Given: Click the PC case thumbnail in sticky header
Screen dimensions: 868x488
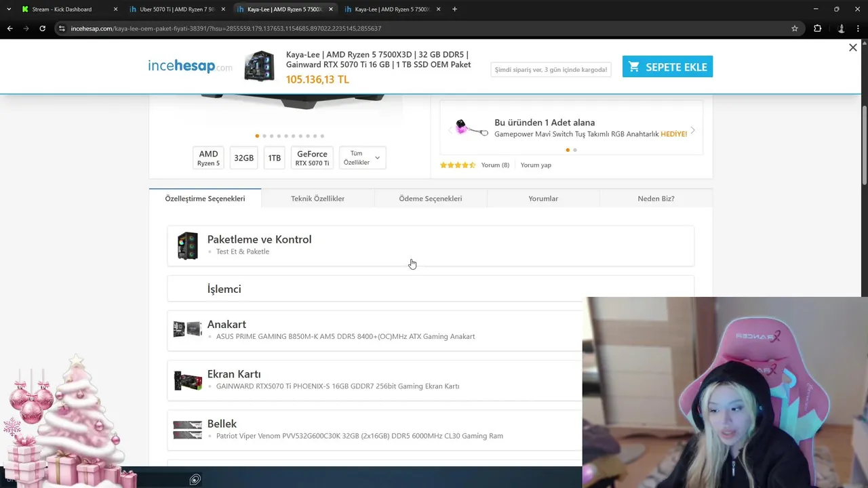Looking at the screenshot, I should [x=259, y=66].
